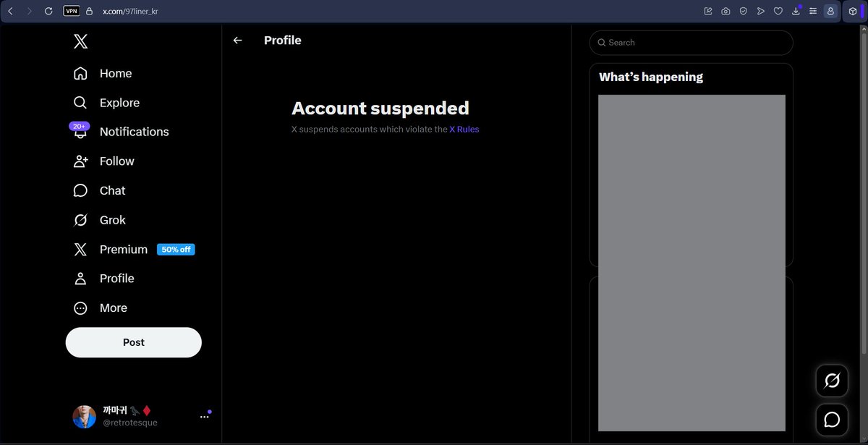Open Notifications with 20+ badge
868x445 pixels.
coord(121,132)
